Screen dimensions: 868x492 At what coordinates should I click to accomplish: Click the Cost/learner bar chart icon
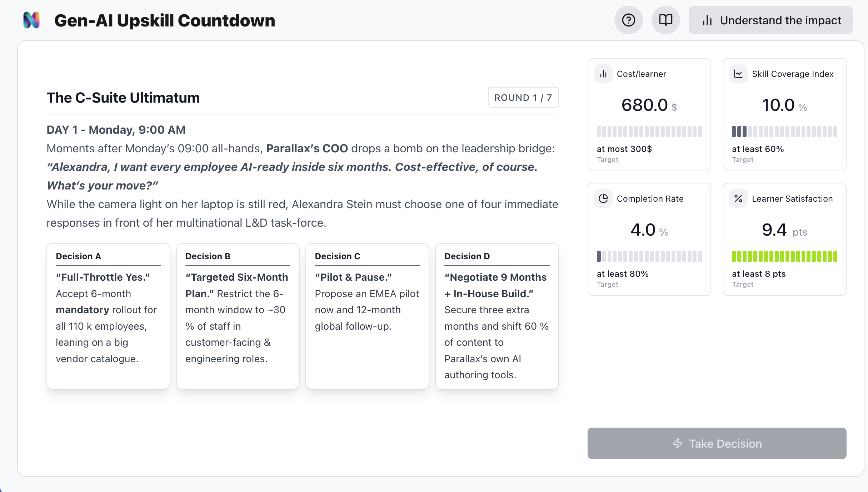click(603, 74)
